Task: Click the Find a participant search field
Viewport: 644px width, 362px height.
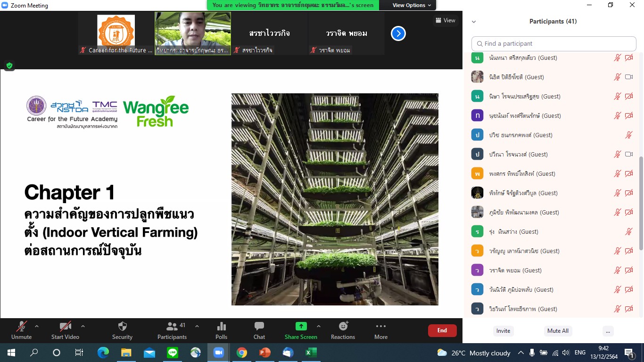Action: [554, 44]
